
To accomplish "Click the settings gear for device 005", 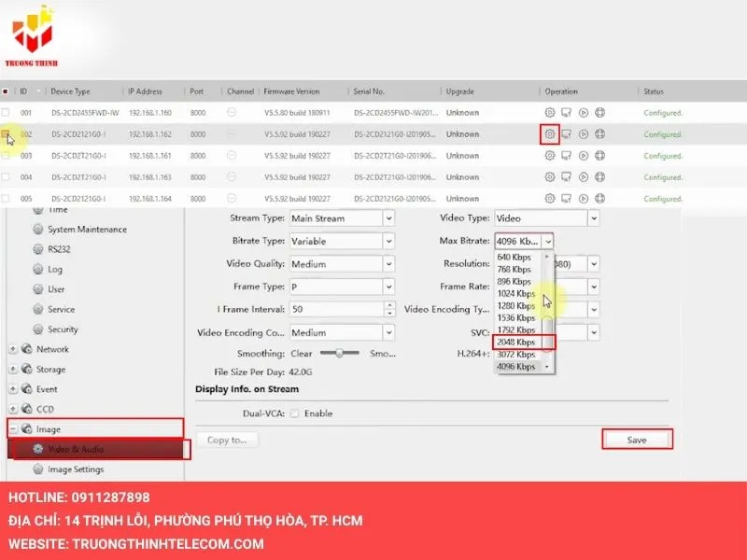I will pyautogui.click(x=550, y=198).
